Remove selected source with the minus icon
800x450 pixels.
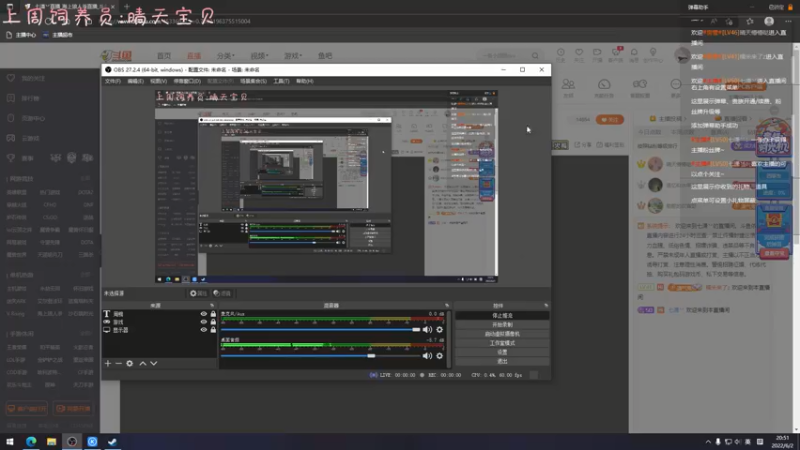[118, 363]
